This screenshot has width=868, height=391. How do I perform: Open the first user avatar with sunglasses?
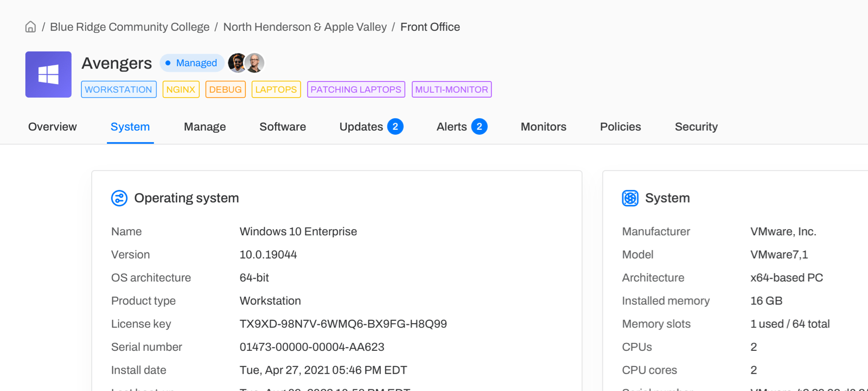tap(237, 63)
